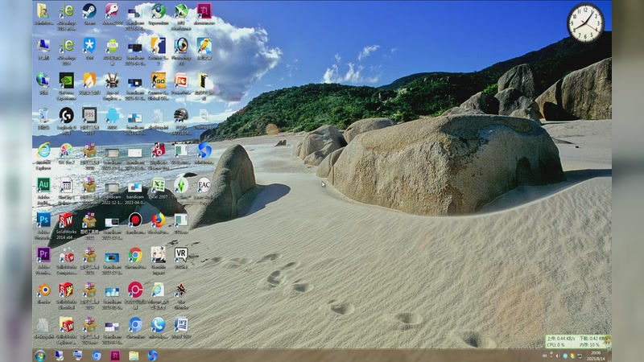
Task: Click the Chromium icon on the taskbar
Action: [x=97, y=356]
